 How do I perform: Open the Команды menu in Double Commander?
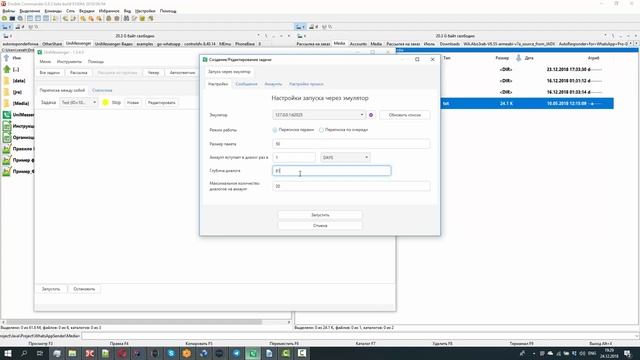tap(53, 11)
